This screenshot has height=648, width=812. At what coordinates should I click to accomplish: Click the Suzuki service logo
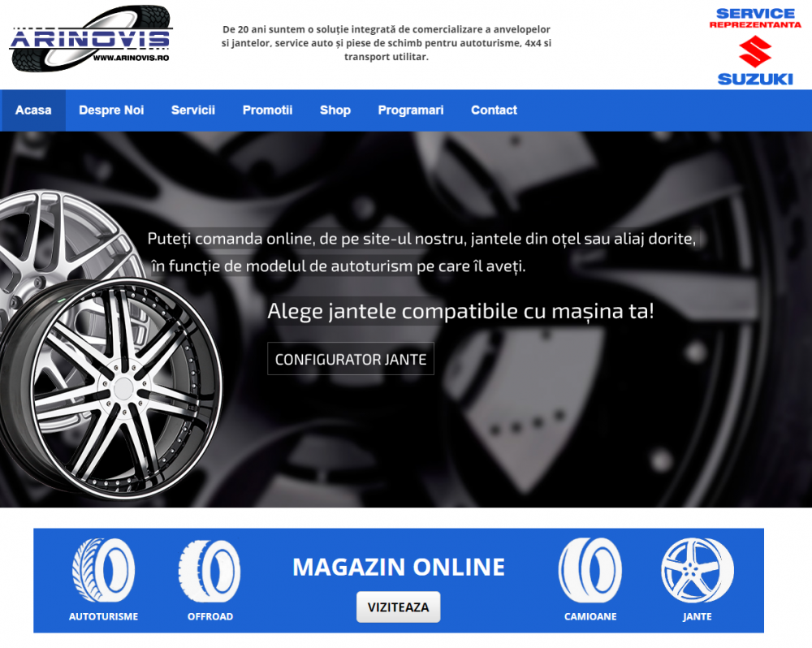[x=754, y=46]
